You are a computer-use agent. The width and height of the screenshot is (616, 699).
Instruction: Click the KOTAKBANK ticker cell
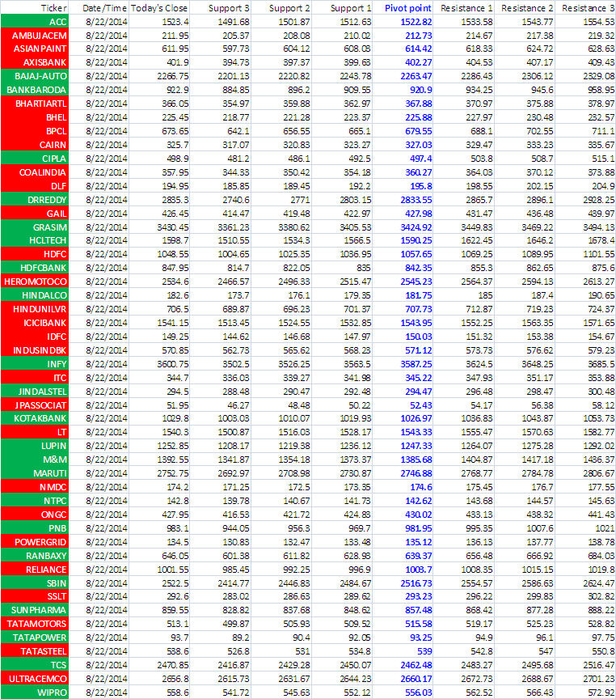pos(35,418)
